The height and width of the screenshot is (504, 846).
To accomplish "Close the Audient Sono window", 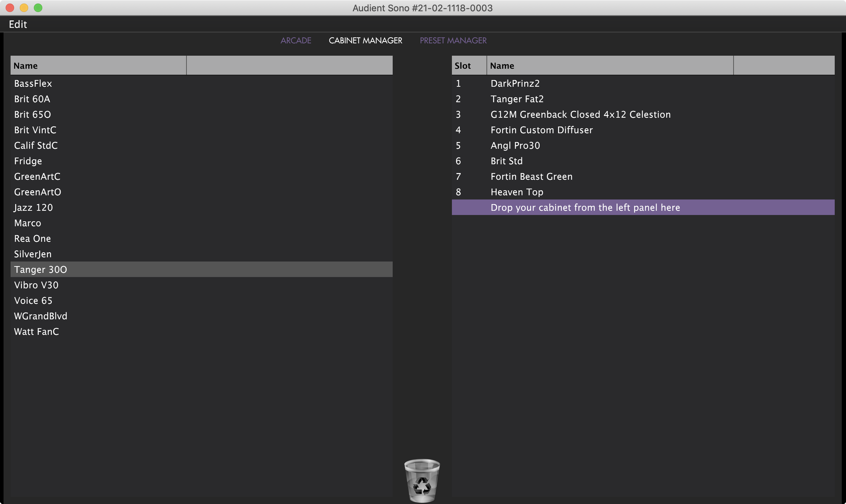I will (10, 8).
